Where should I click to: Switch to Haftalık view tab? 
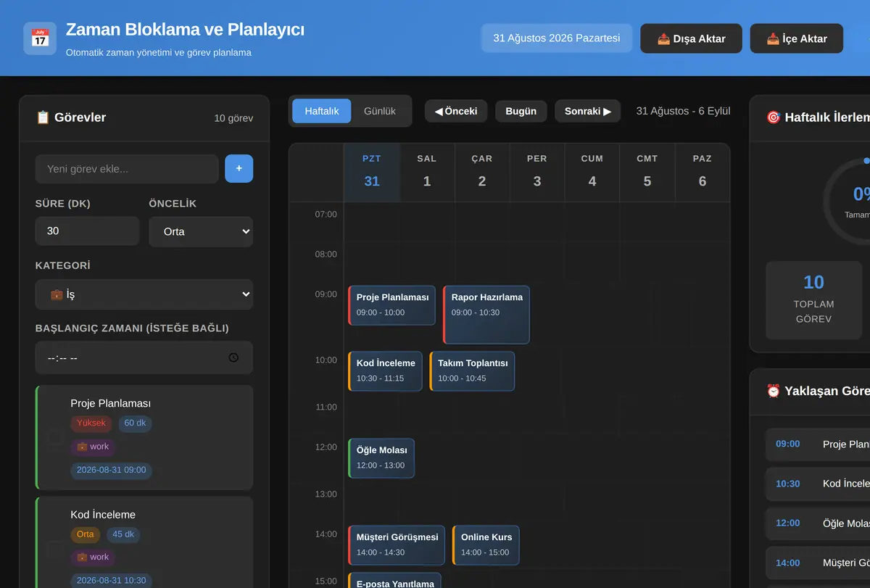click(x=322, y=111)
